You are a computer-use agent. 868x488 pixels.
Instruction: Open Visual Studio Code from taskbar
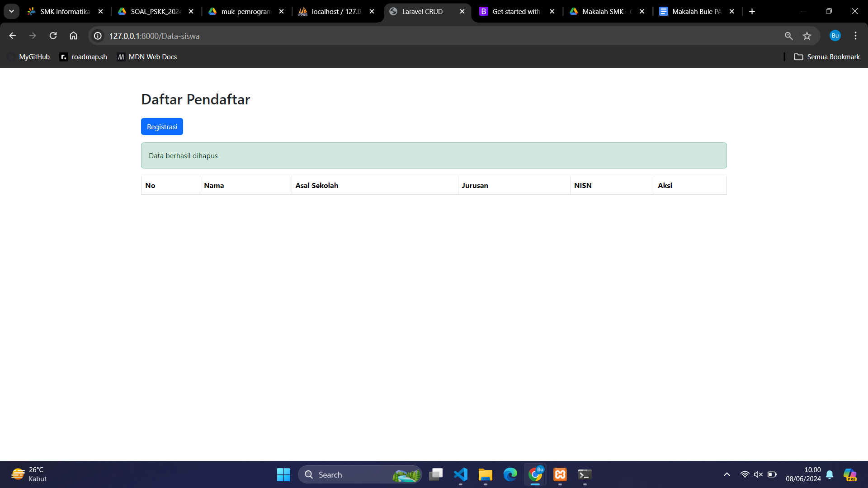[460, 474]
